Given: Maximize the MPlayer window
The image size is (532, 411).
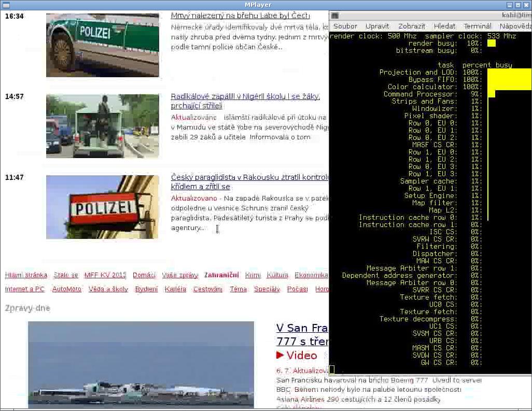Looking at the screenshot, I should pyautogui.click(x=517, y=5).
